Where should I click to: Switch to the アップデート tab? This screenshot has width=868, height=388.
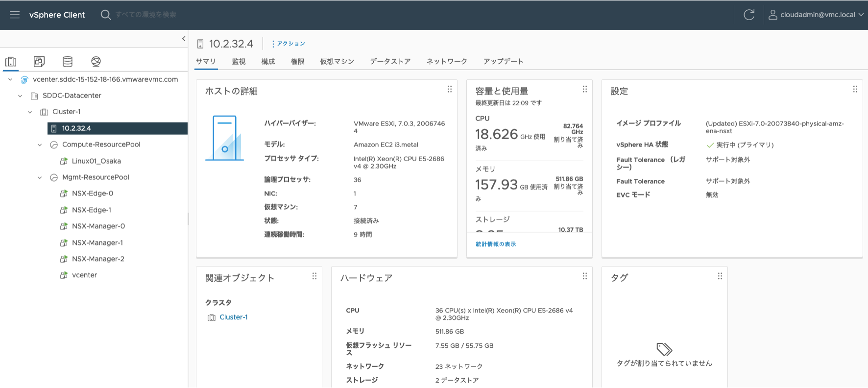(504, 61)
